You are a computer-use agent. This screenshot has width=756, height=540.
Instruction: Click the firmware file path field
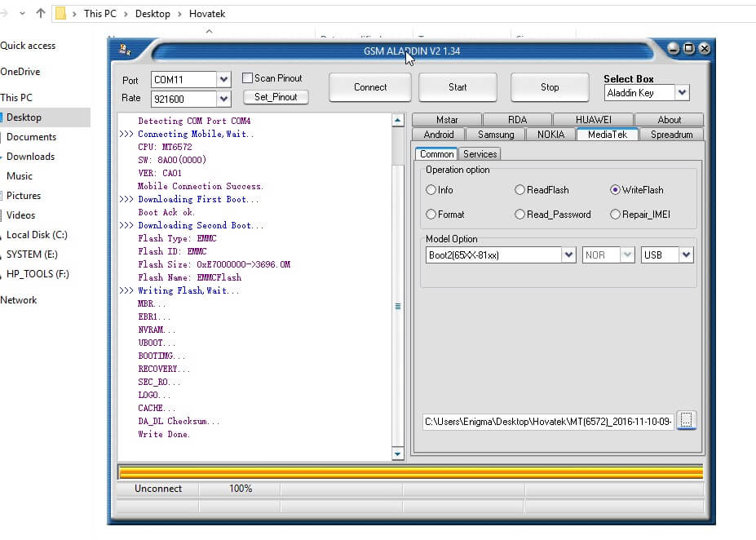(548, 422)
